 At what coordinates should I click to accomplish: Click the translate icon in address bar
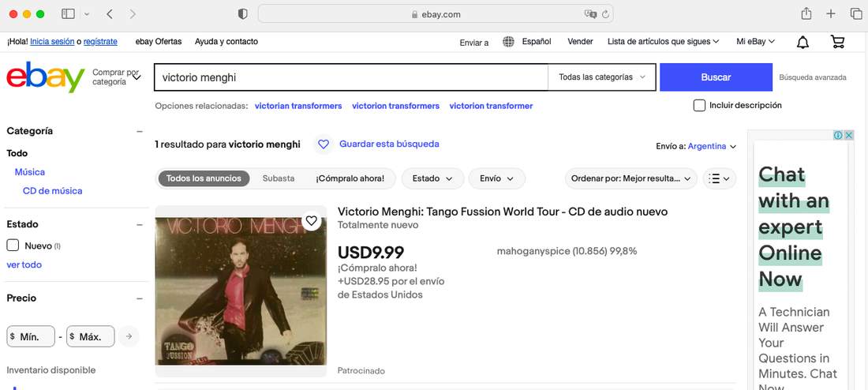click(x=591, y=14)
